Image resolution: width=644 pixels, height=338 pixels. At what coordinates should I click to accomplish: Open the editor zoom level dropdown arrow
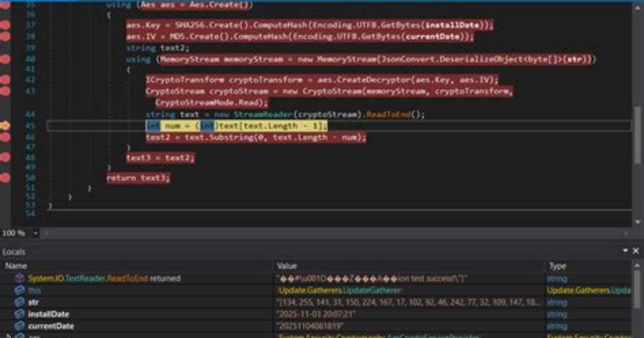[x=36, y=233]
